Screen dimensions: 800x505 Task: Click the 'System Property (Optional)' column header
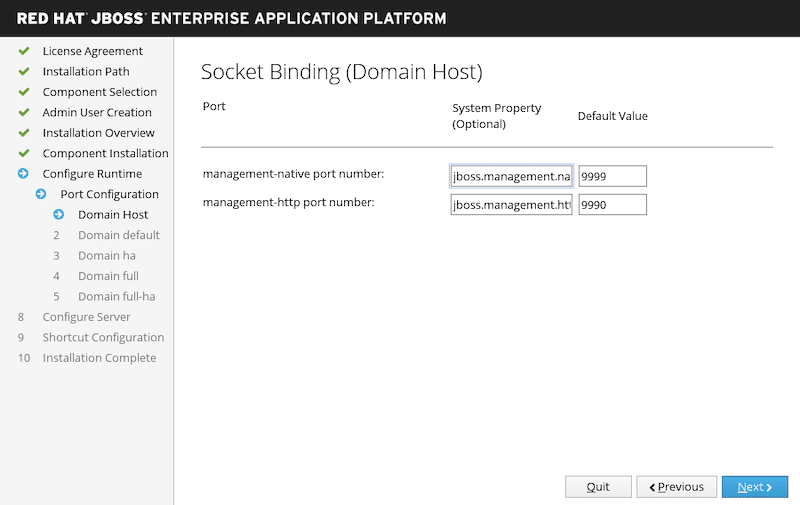coord(496,116)
